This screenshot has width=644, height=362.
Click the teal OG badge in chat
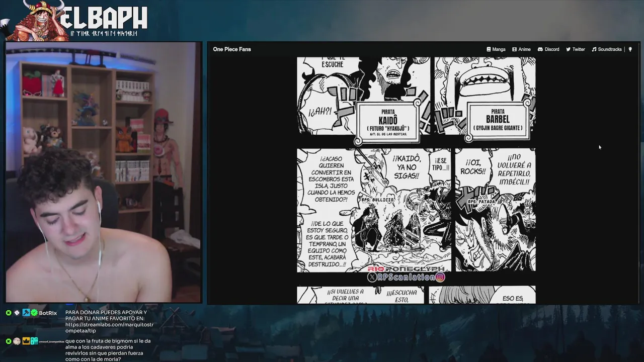pyautogui.click(x=34, y=341)
